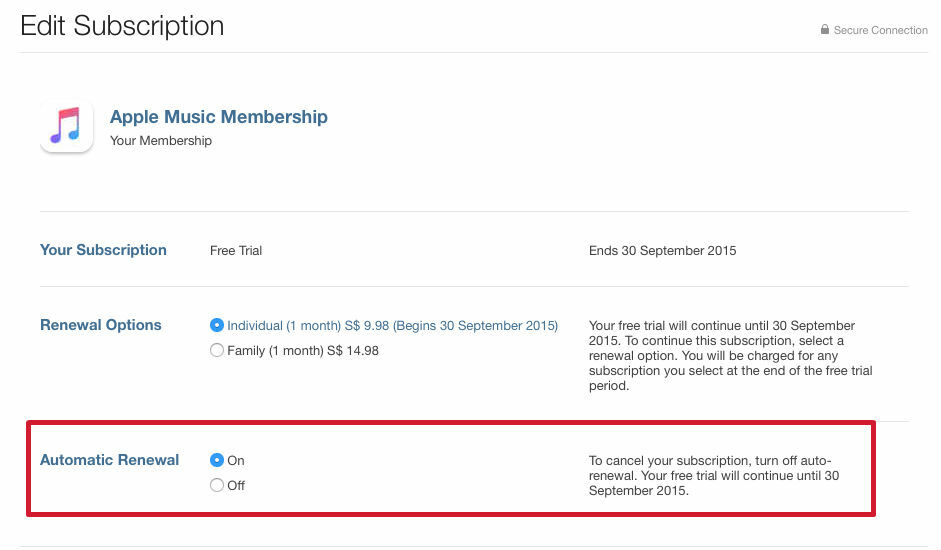Click the Renewal Options section label
The image size is (941, 550).
point(101,325)
